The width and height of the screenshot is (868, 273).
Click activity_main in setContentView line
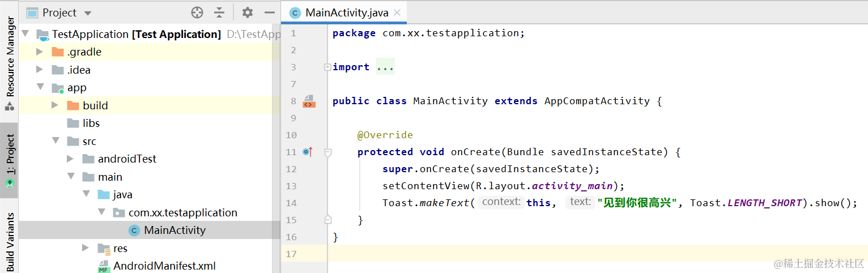click(572, 186)
